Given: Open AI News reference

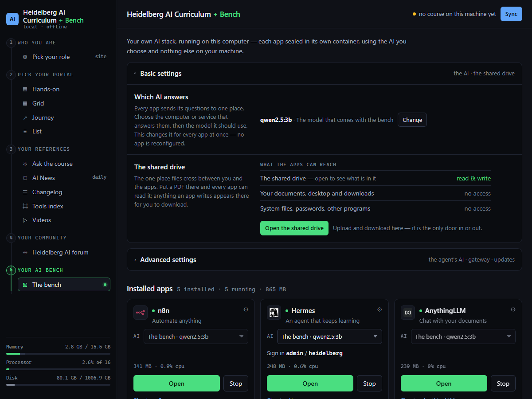Looking at the screenshot, I should [x=64, y=178].
